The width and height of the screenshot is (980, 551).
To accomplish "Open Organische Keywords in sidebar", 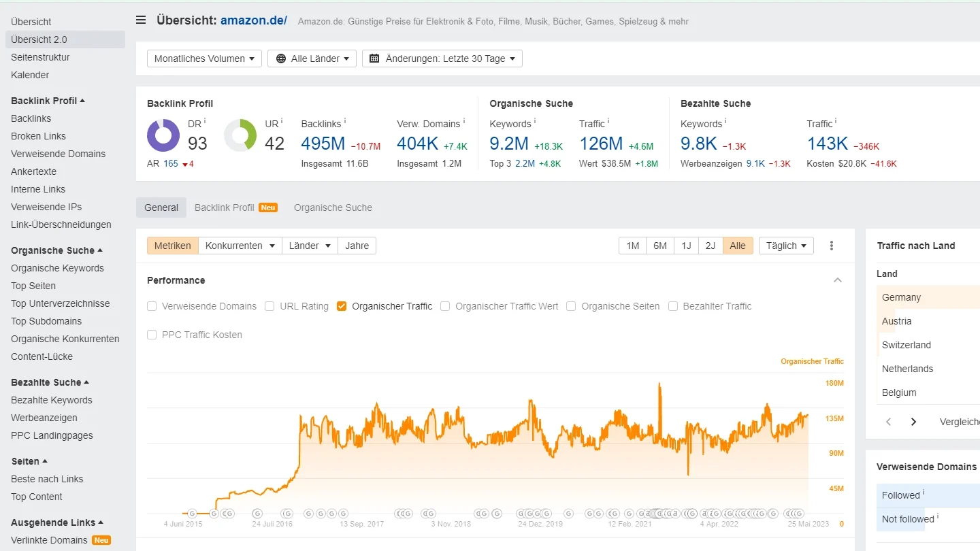I will tap(57, 268).
